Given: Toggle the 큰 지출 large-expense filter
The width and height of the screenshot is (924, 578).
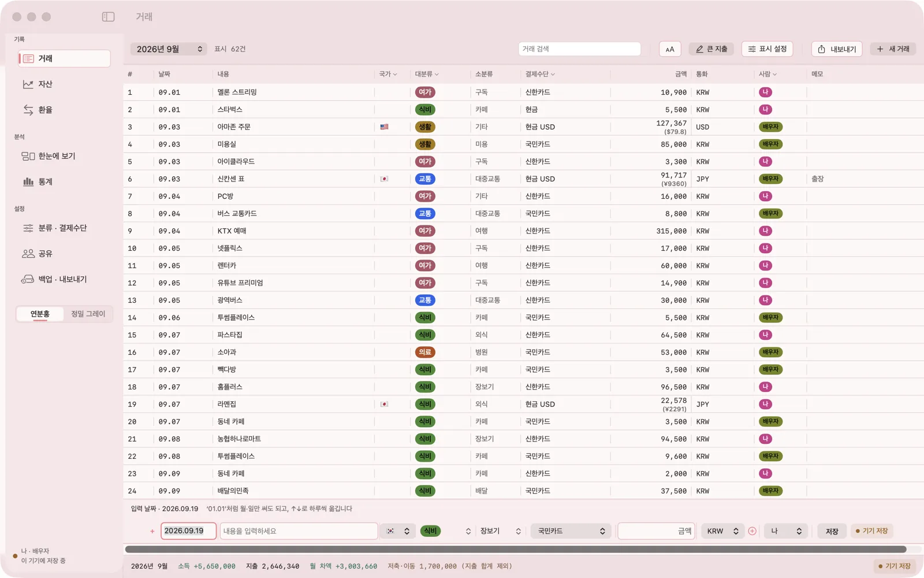Looking at the screenshot, I should (x=711, y=49).
